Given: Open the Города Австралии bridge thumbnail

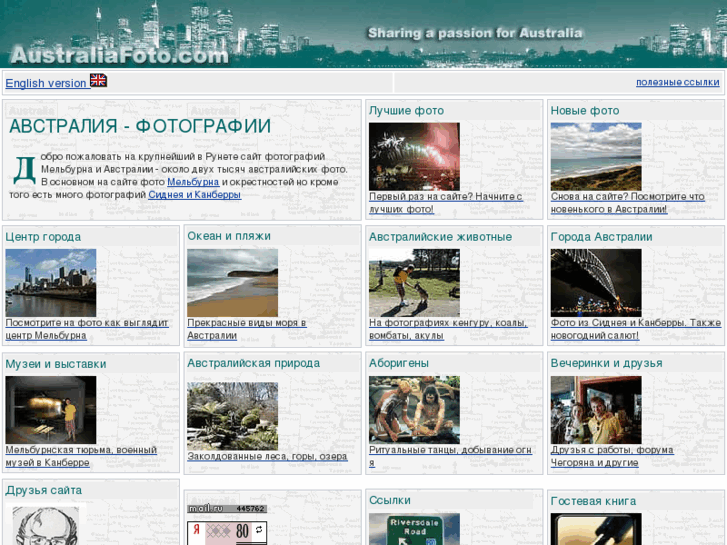Looking at the screenshot, I should (x=596, y=282).
